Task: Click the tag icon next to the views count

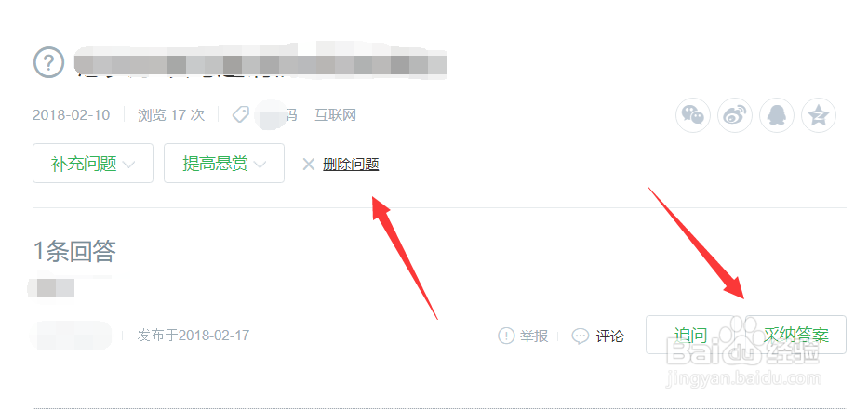Action: (x=240, y=114)
